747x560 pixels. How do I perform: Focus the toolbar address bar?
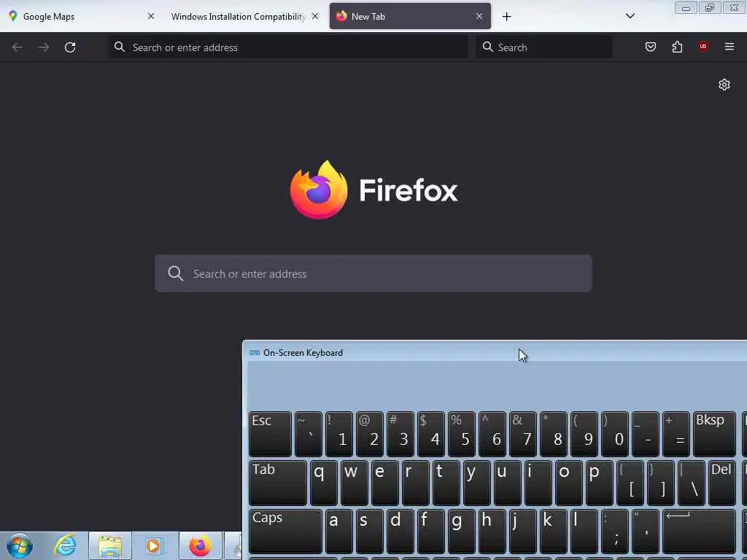click(289, 47)
